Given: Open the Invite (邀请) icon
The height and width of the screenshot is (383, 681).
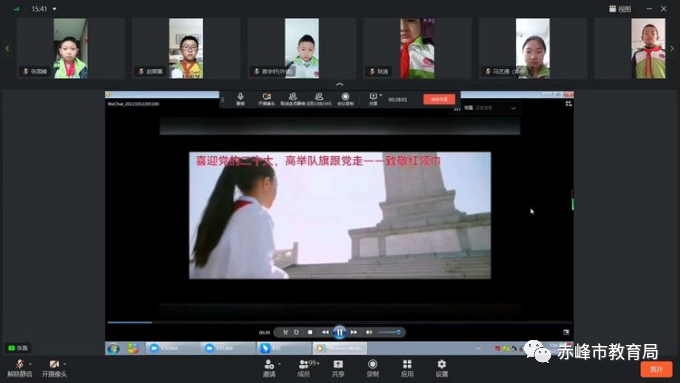Looking at the screenshot, I should 269,368.
